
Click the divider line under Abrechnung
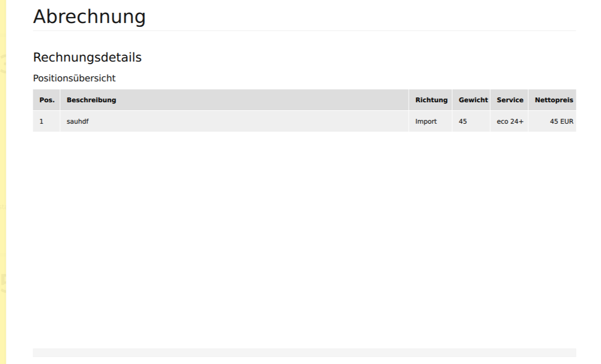click(304, 31)
